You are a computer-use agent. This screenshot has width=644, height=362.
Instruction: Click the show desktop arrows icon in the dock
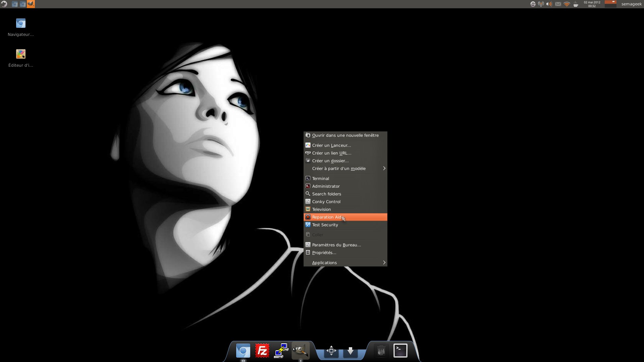[x=331, y=351]
